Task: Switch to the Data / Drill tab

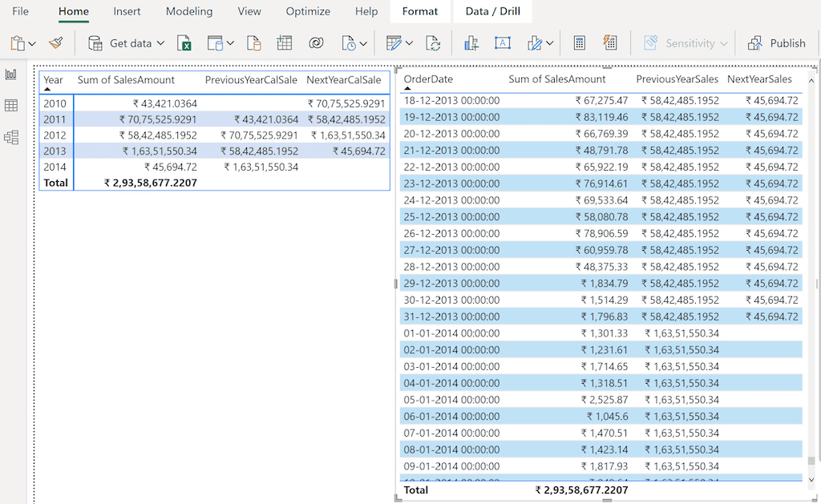Action: point(492,11)
